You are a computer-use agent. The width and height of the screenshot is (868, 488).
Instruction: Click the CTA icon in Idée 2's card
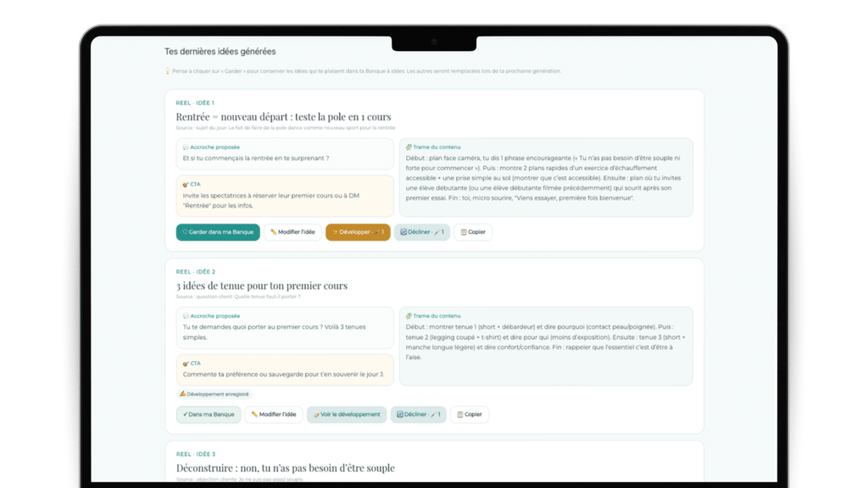[x=186, y=363]
